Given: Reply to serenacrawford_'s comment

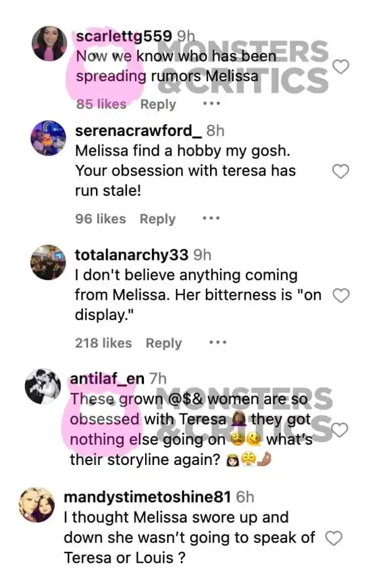Looking at the screenshot, I should (158, 219).
